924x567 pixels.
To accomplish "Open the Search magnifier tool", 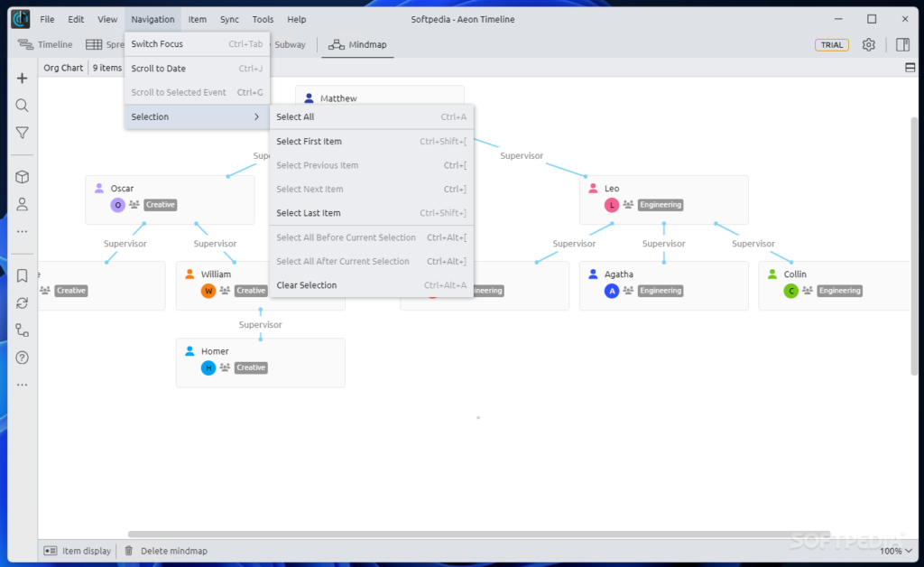I will point(22,106).
